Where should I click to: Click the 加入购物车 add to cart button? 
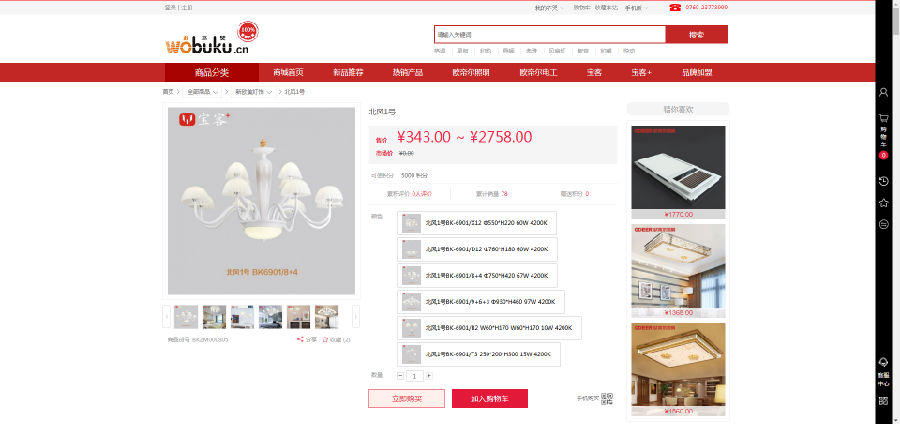[x=490, y=399]
